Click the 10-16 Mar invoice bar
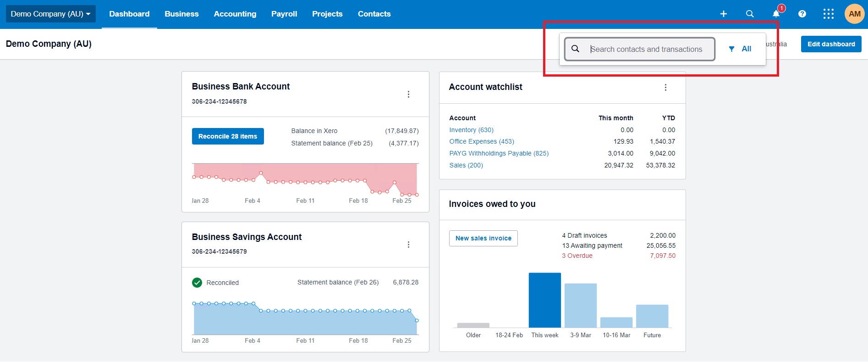868x362 pixels. pyautogui.click(x=616, y=323)
